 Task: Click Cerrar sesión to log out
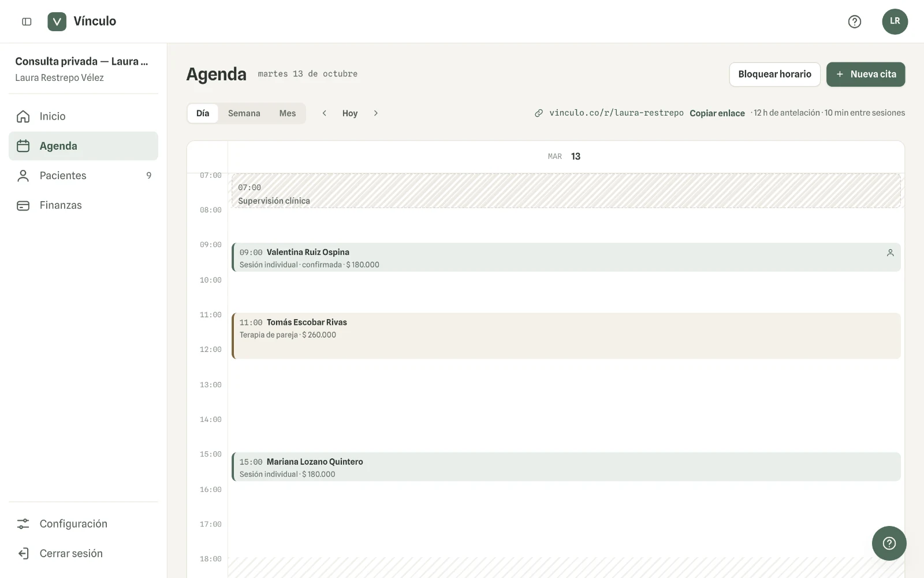(x=83, y=553)
